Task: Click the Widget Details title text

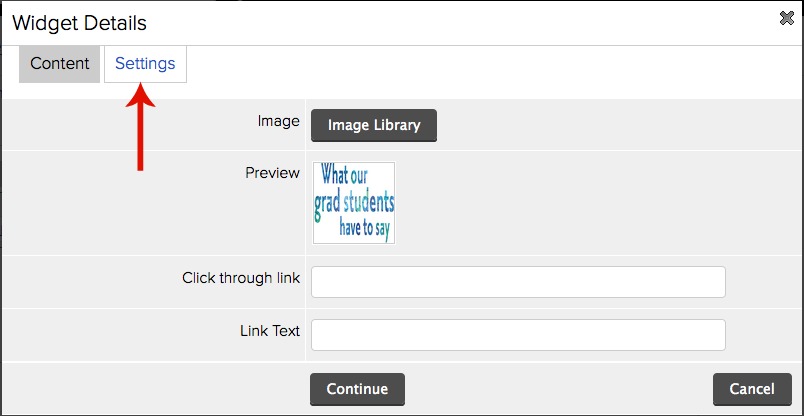Action: 79,23
